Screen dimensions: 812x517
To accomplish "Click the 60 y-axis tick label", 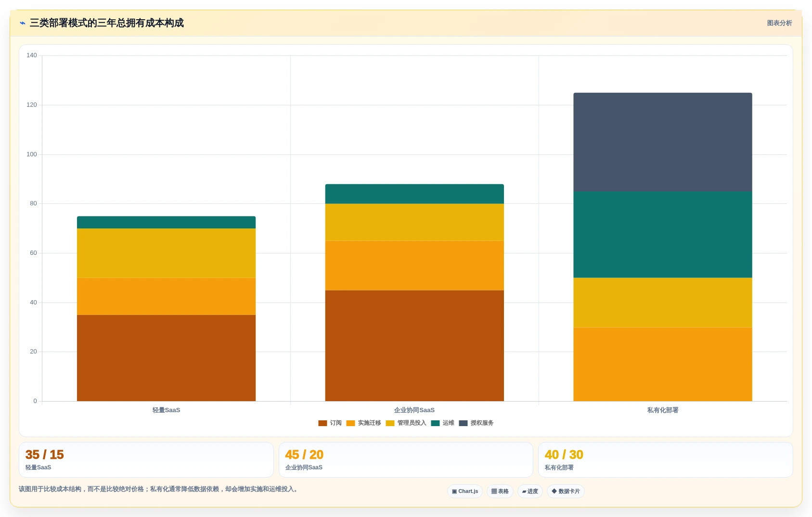I will pyautogui.click(x=33, y=253).
